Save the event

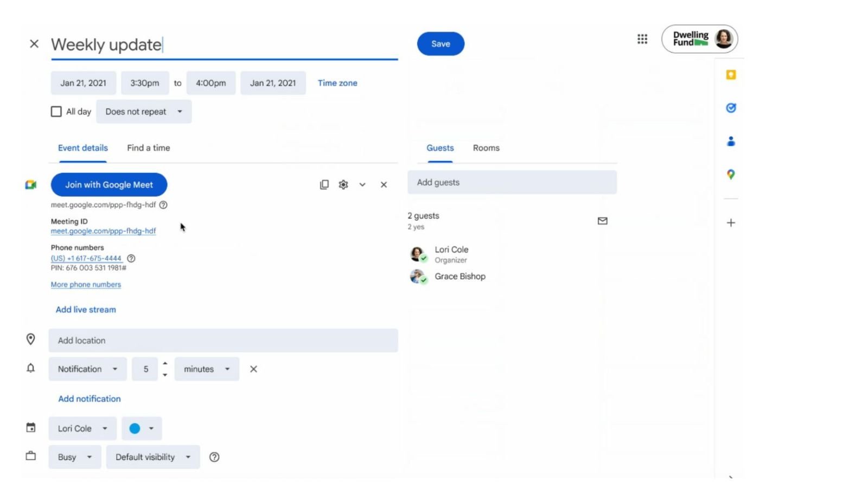441,44
